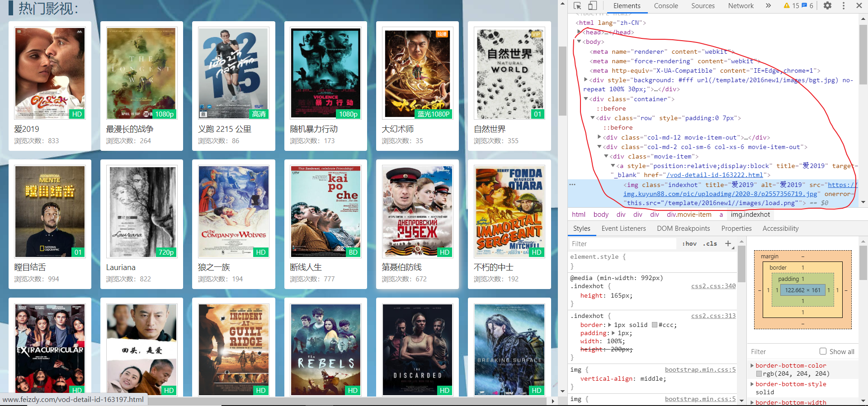
Task: Toggle the device toolbar icon
Action: click(592, 6)
